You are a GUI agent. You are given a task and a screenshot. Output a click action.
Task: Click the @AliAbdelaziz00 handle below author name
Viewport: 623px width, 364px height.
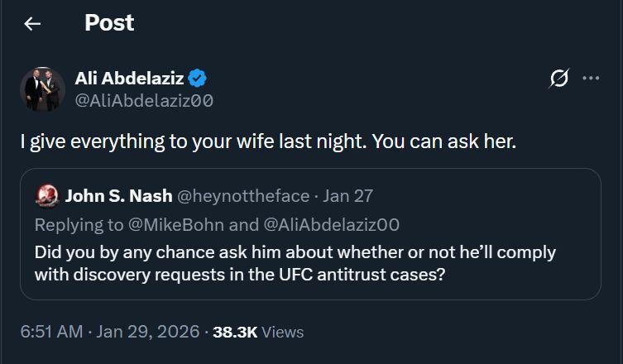[145, 101]
